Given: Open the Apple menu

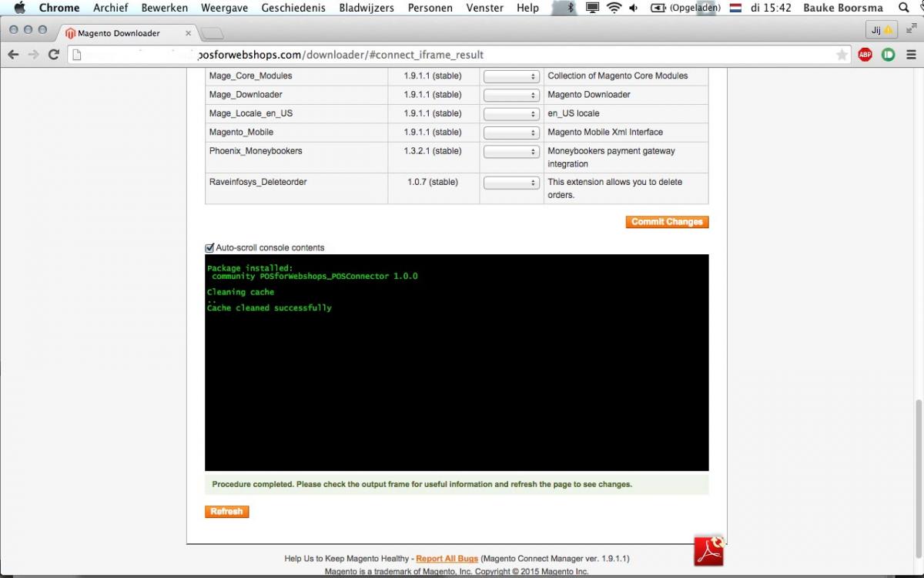Looking at the screenshot, I should click(x=20, y=8).
